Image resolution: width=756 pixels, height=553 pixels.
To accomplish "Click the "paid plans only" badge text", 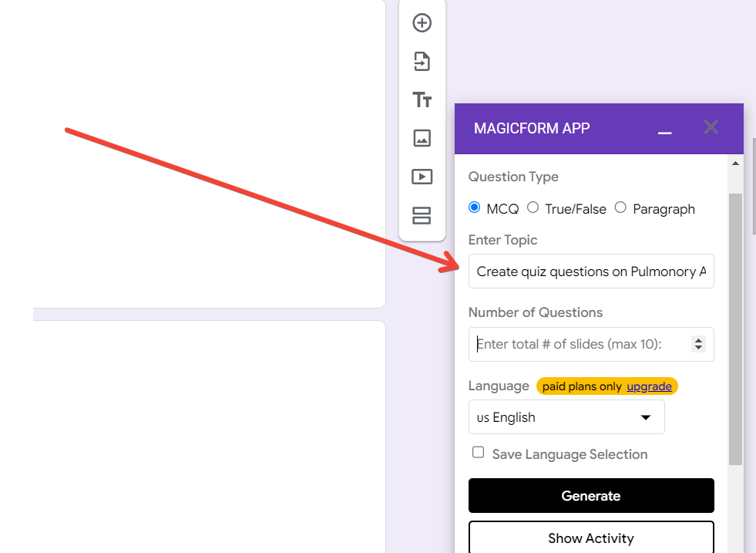I will coord(582,386).
